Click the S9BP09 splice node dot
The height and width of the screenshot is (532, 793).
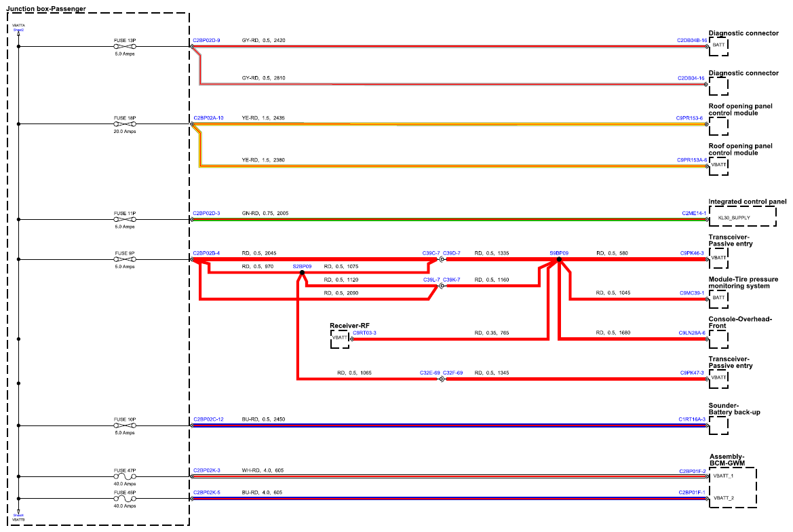coord(559,259)
